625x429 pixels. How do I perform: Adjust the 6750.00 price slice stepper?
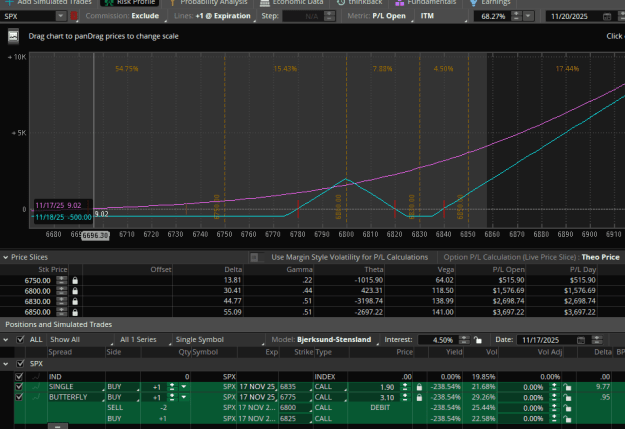click(62, 280)
